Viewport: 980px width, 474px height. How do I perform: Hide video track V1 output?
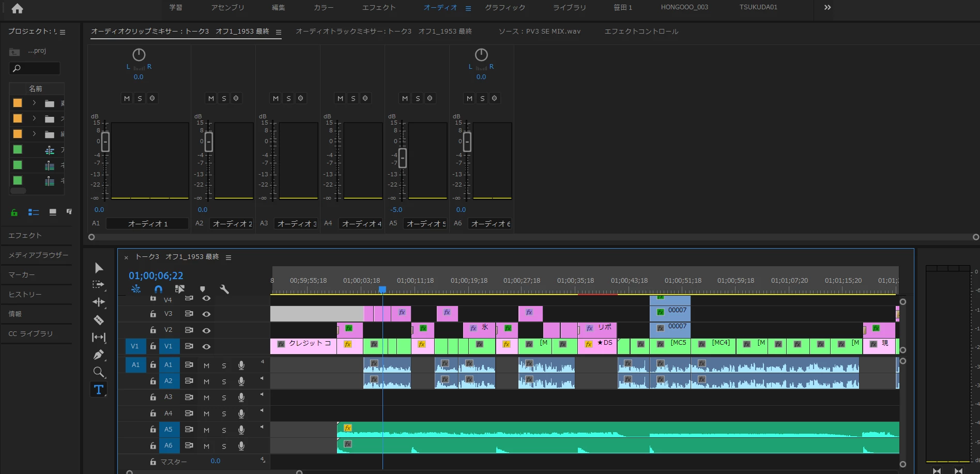tap(206, 346)
